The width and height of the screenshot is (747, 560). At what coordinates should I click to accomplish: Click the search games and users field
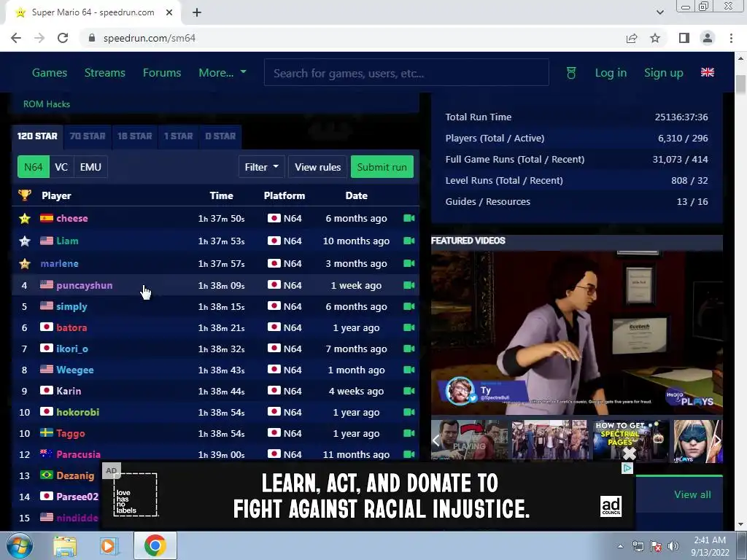(406, 73)
